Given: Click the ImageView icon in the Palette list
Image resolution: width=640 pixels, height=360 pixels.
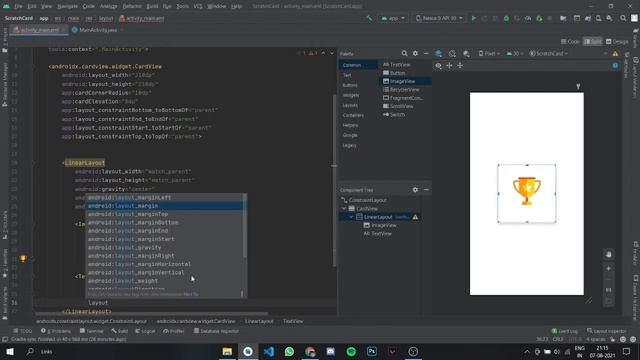Looking at the screenshot, I should pyautogui.click(x=386, y=81).
